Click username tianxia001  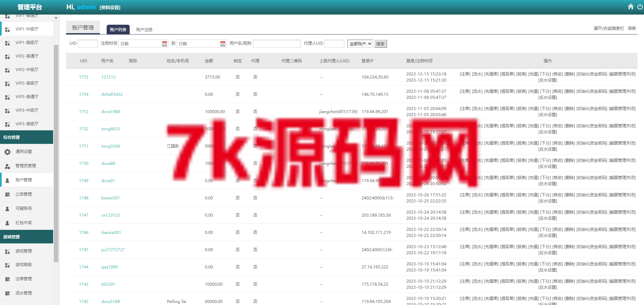(x=111, y=233)
